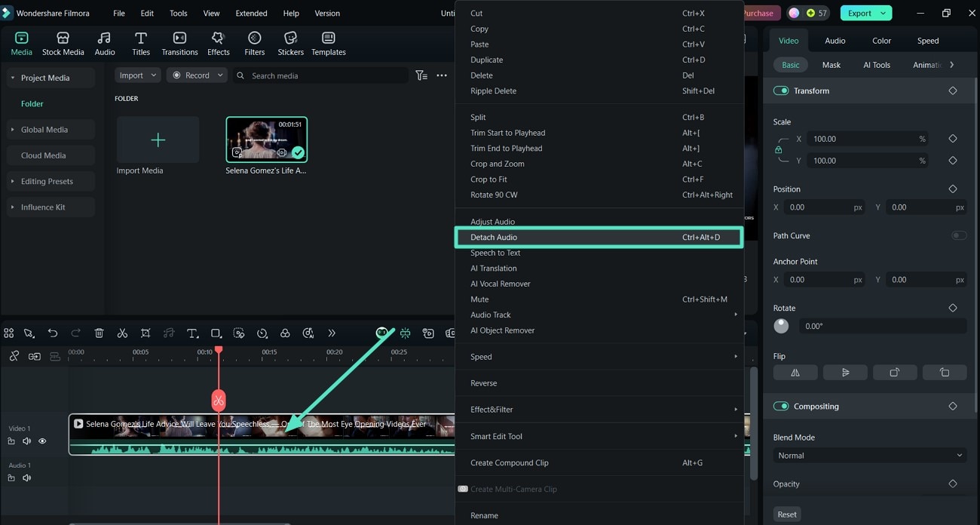The image size is (980, 525).
Task: Switch to the Color properties tab
Action: coord(881,41)
